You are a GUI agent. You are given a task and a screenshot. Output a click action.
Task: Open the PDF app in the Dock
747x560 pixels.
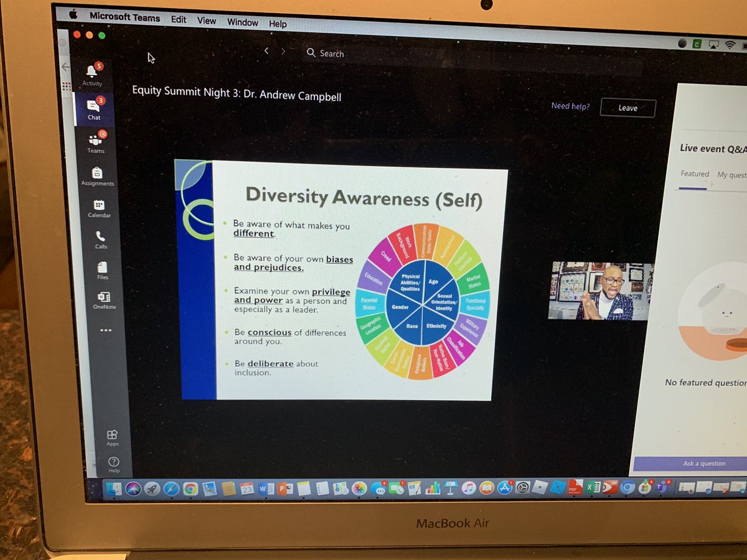pos(576,487)
